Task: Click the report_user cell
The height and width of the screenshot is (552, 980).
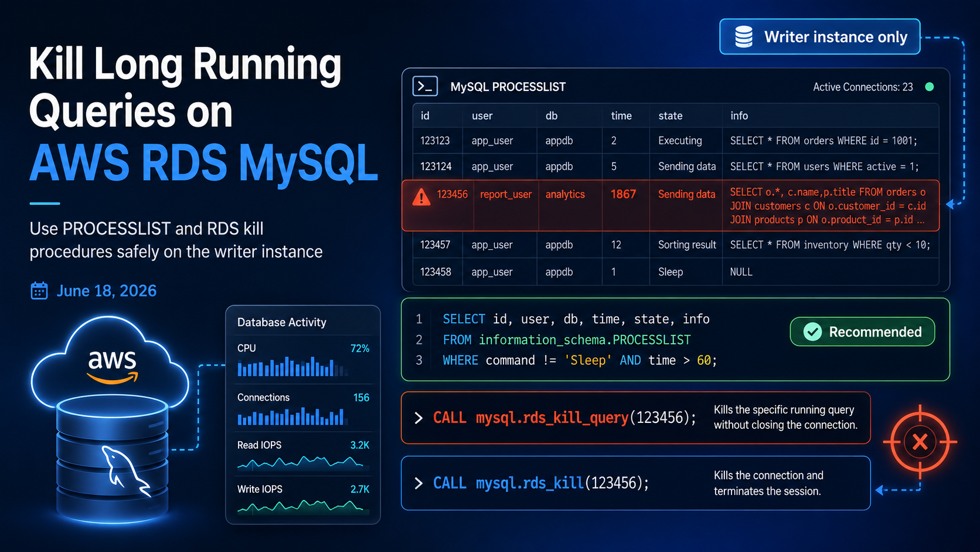Action: (x=506, y=194)
